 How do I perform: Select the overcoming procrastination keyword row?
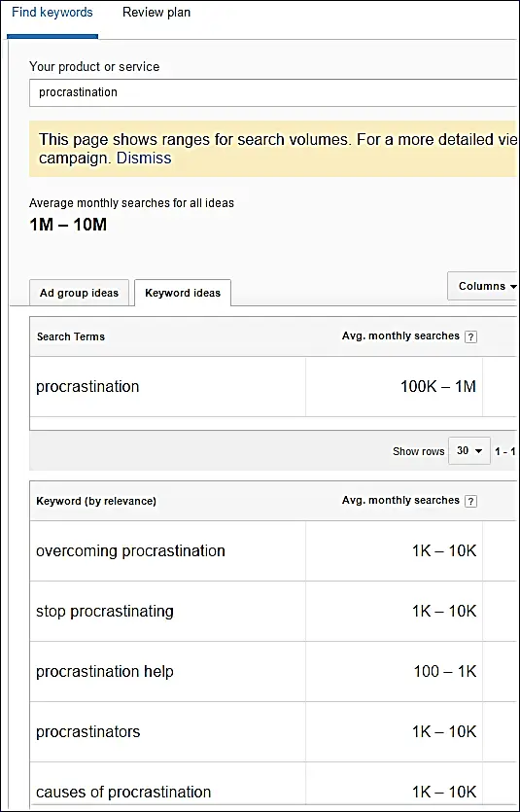click(x=273, y=551)
